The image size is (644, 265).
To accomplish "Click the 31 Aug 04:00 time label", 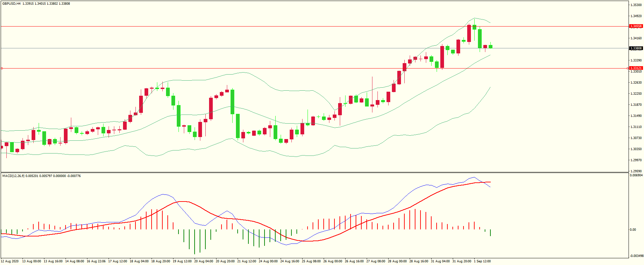I will click(440, 261).
